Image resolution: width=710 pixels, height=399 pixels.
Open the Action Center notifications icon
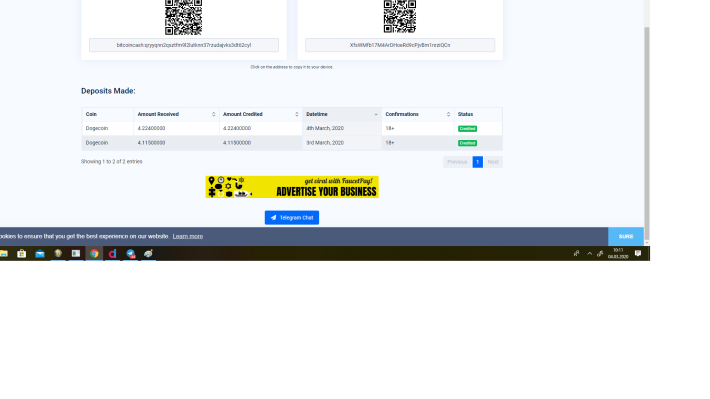coord(638,254)
